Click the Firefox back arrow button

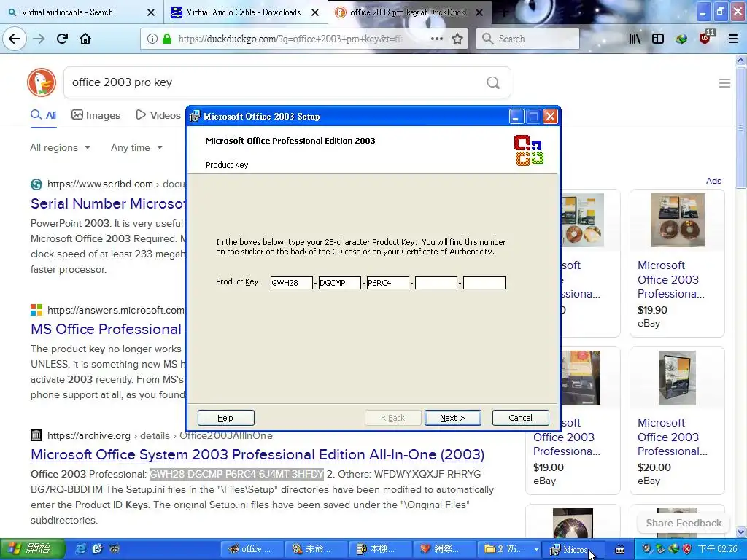click(15, 39)
